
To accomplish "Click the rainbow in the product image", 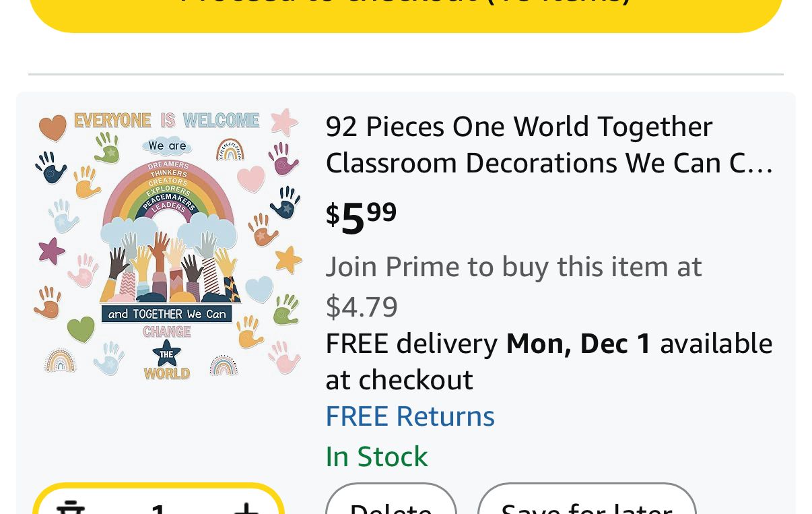I will click(x=168, y=195).
